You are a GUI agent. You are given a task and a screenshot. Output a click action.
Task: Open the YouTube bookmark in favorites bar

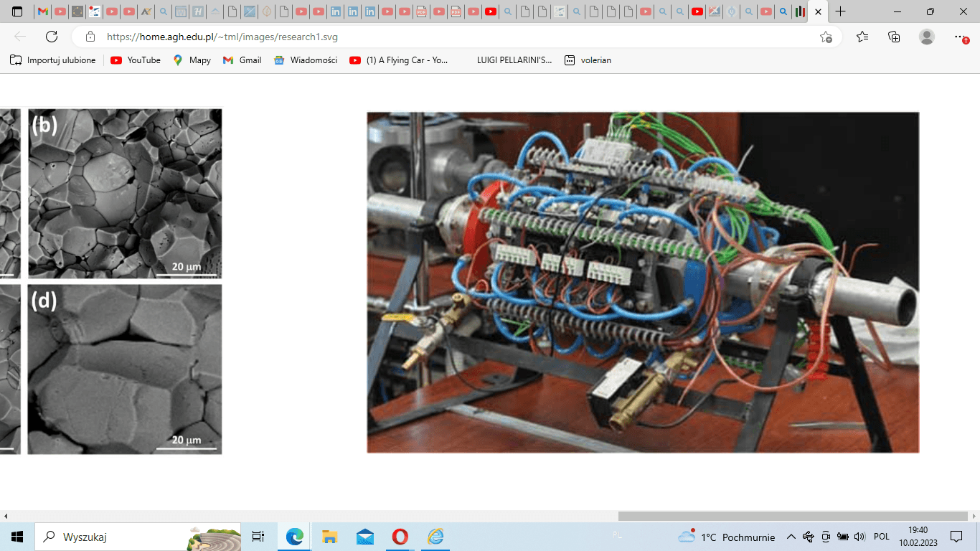point(136,60)
